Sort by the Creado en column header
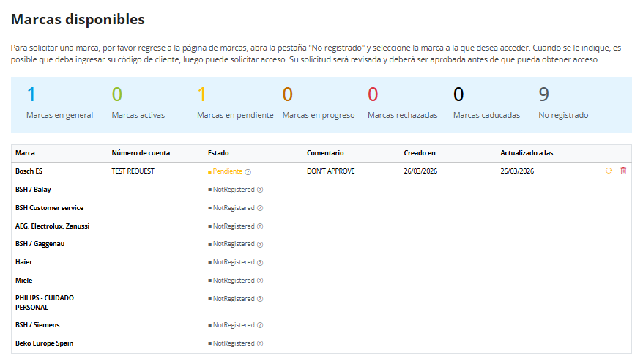The width and height of the screenshot is (643, 364). click(x=420, y=153)
